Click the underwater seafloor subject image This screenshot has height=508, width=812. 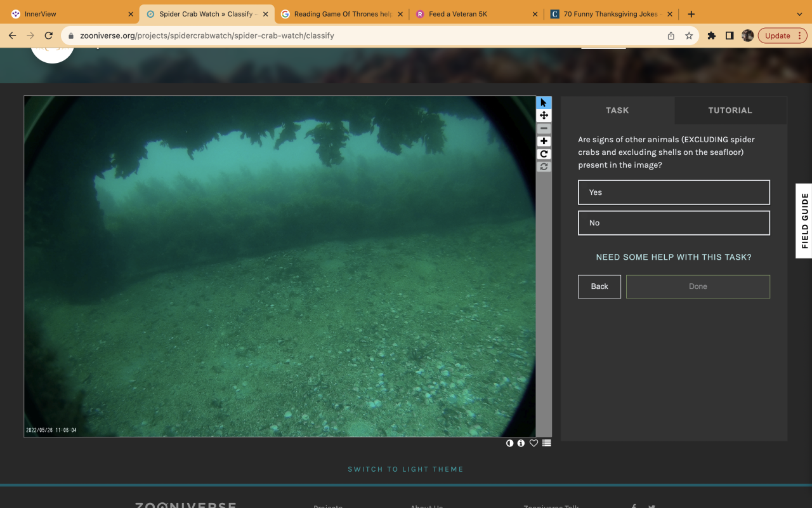280,267
